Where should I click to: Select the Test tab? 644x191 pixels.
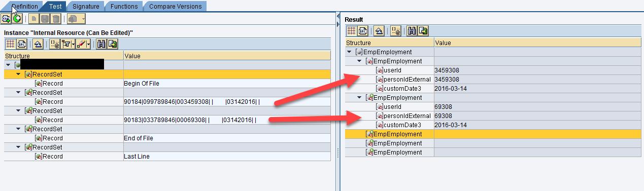coord(55,6)
